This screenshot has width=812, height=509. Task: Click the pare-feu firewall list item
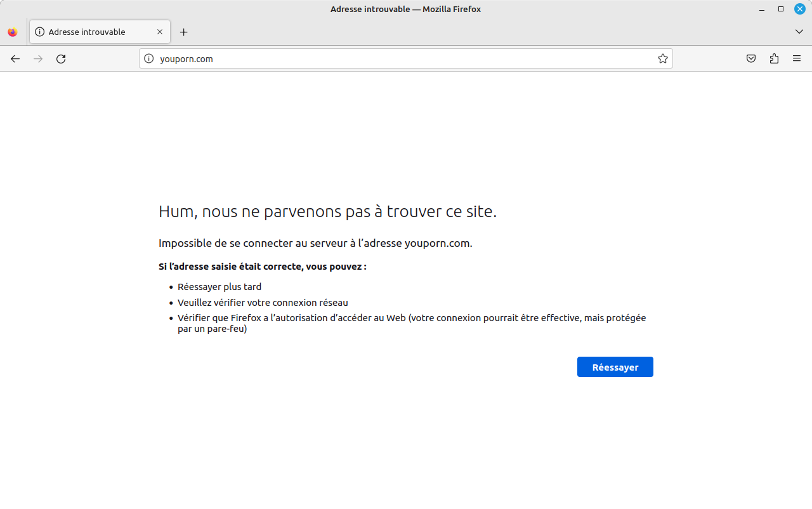(412, 324)
